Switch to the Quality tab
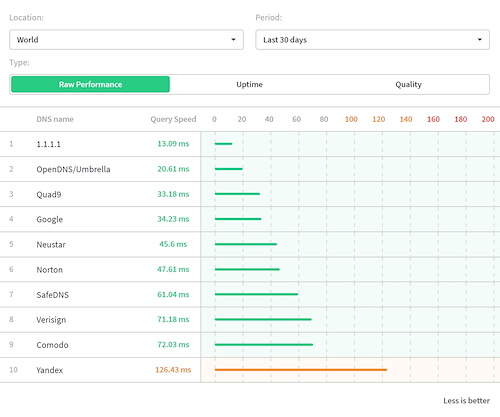 coord(408,84)
